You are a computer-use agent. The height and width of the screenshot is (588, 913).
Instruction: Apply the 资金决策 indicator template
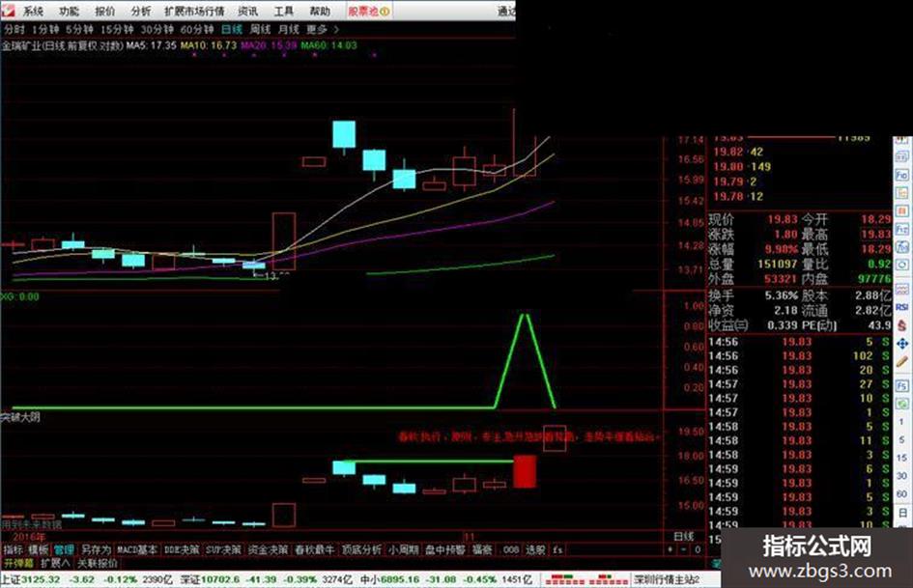268,549
